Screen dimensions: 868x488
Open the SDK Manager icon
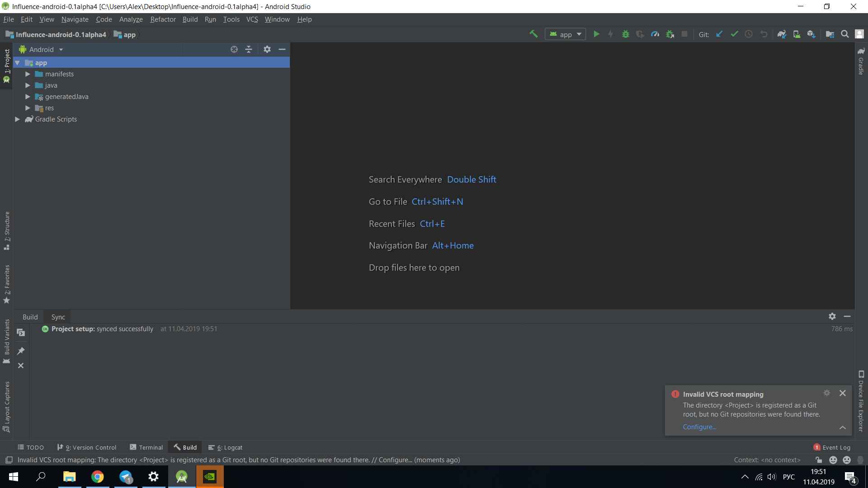coord(811,34)
